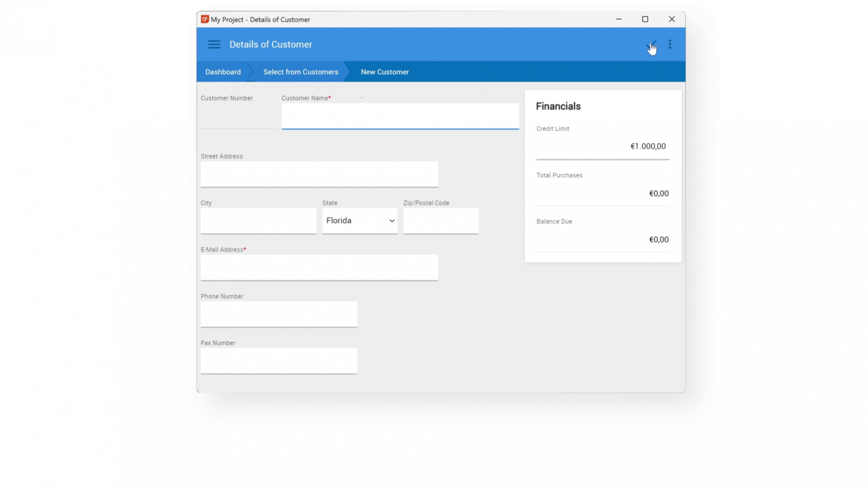Open the hamburger navigation menu
Screen dimensions: 868x488
214,44
